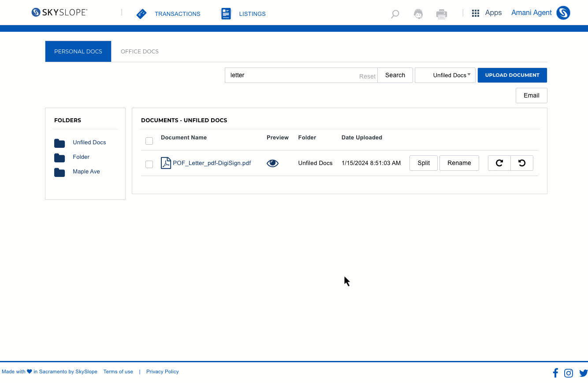Open the Apps grid icon
Screen dimensions: 588x383
tap(476, 13)
